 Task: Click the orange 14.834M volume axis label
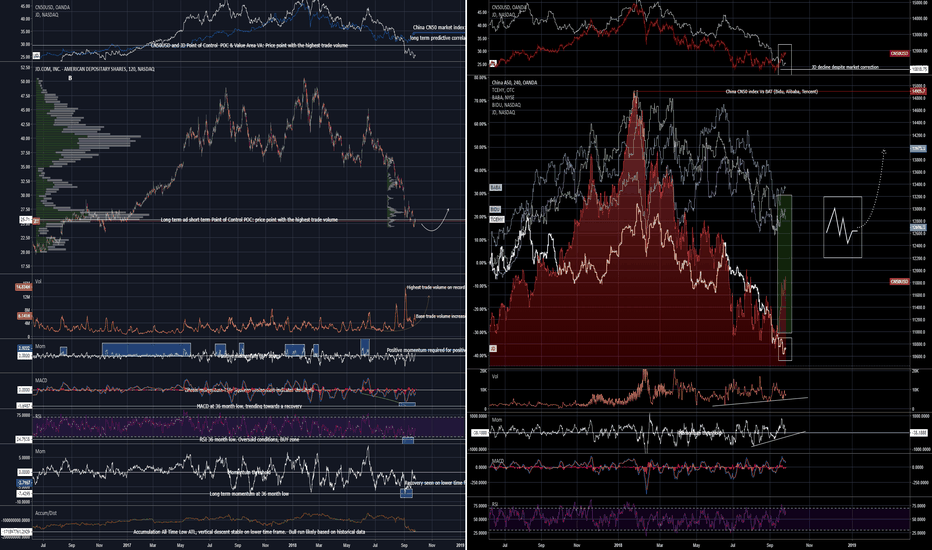(x=24, y=287)
